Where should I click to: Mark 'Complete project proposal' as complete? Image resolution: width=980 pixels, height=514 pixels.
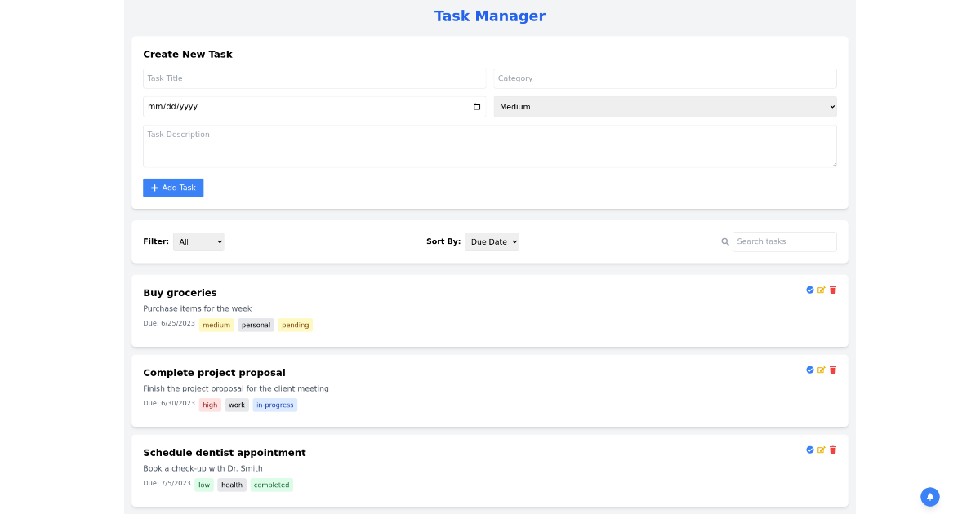point(810,370)
